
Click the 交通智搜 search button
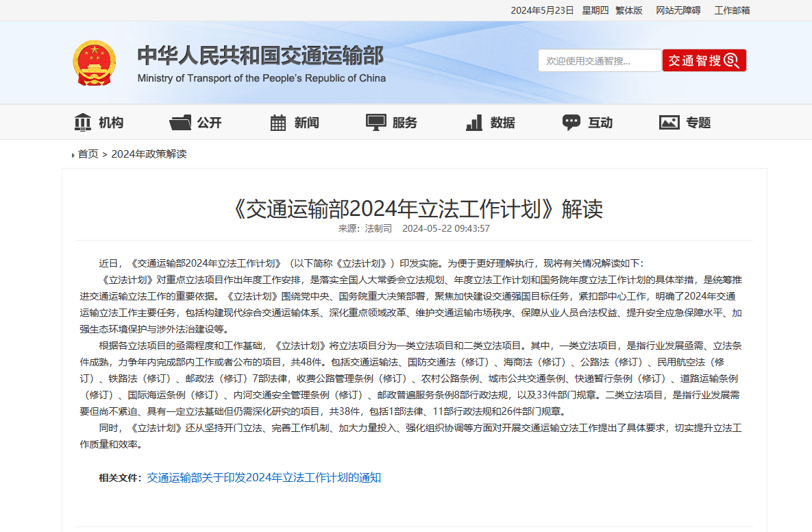tap(704, 60)
